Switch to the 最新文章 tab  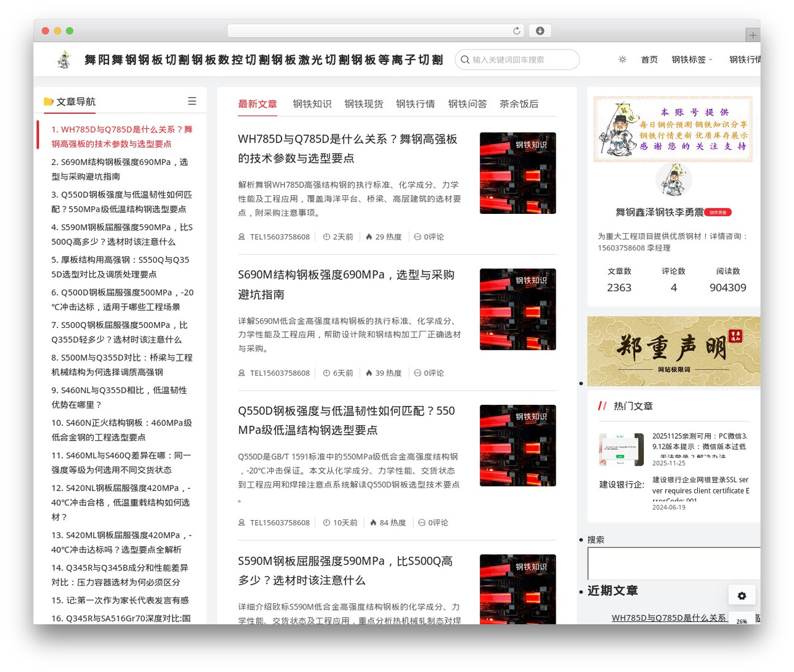coord(257,104)
